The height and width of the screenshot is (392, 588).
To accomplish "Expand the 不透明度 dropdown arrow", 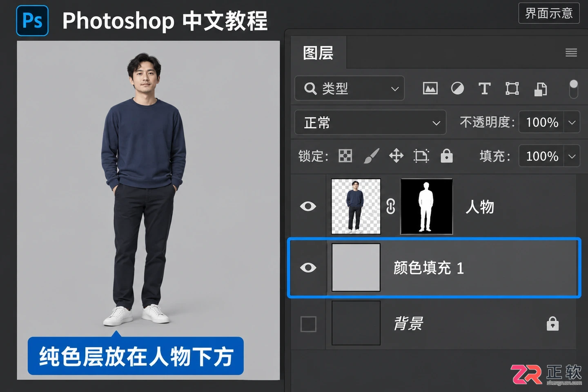I will [572, 122].
